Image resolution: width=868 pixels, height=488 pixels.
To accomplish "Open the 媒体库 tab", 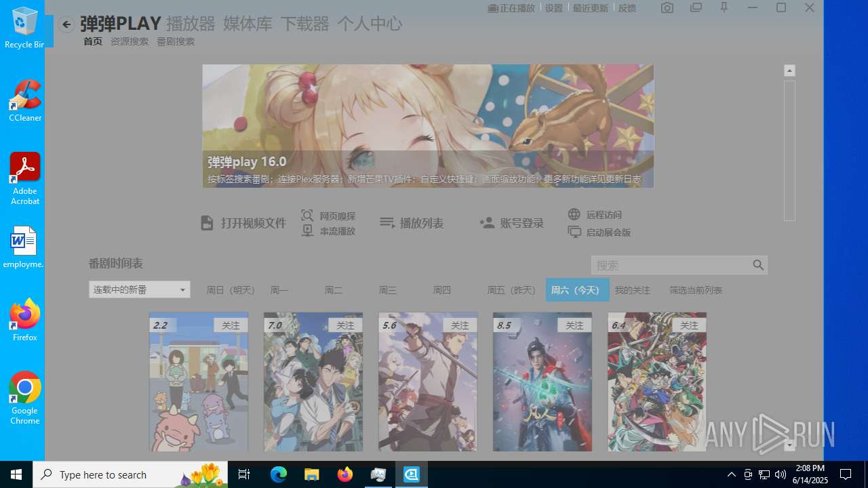I will point(248,24).
